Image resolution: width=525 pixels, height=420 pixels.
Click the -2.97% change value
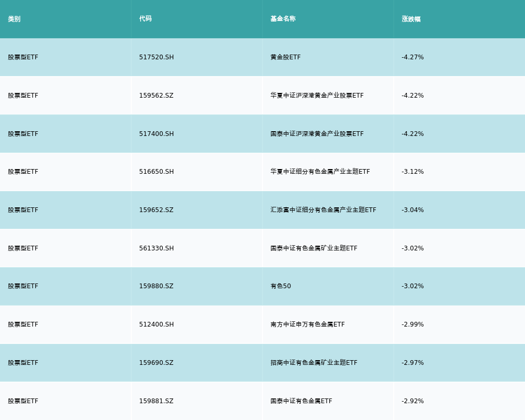click(413, 363)
